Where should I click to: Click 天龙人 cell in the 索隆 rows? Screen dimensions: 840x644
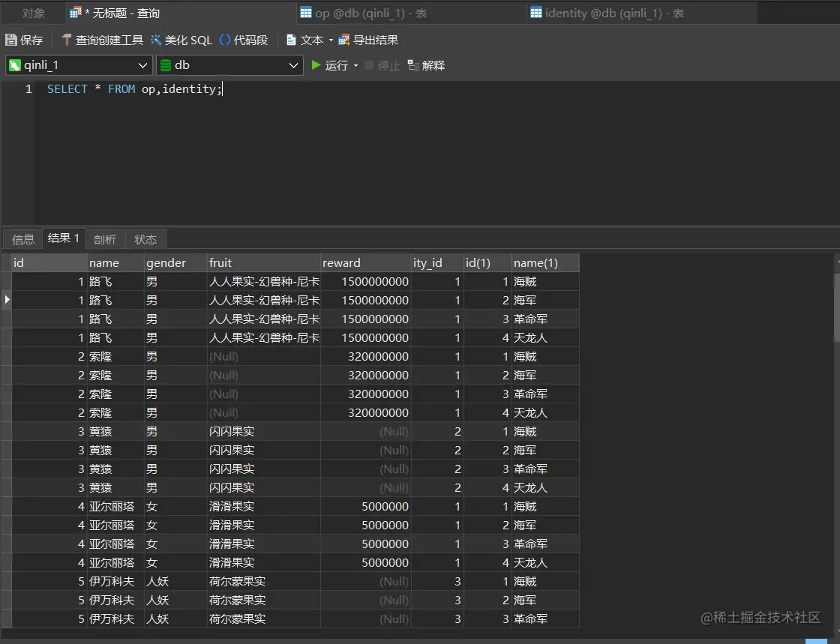coord(545,413)
